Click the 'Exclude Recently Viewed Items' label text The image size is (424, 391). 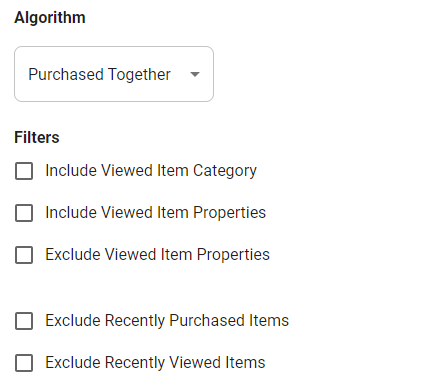(155, 363)
